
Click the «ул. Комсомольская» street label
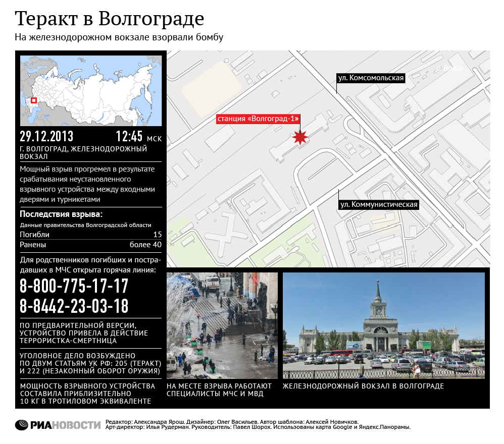pos(372,77)
